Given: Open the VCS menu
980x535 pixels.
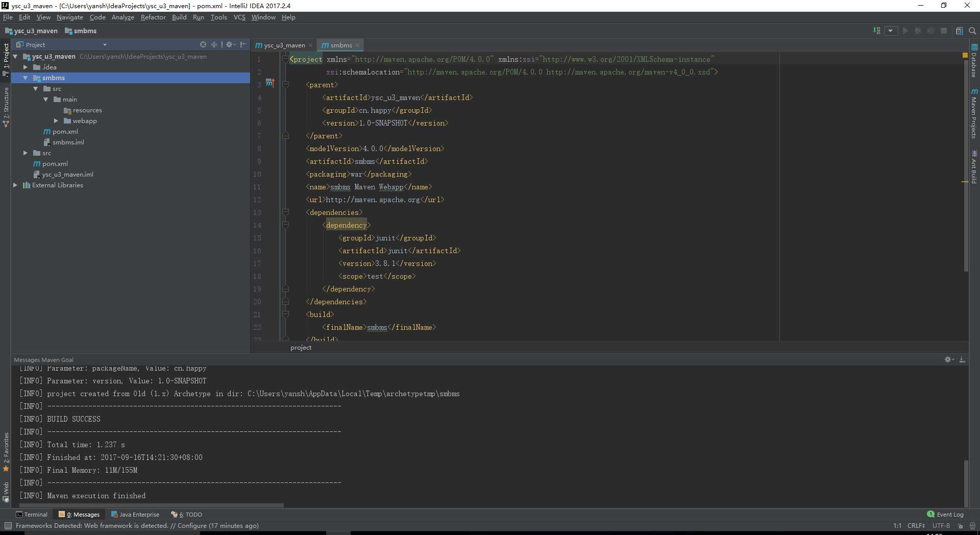Looking at the screenshot, I should pyautogui.click(x=239, y=17).
